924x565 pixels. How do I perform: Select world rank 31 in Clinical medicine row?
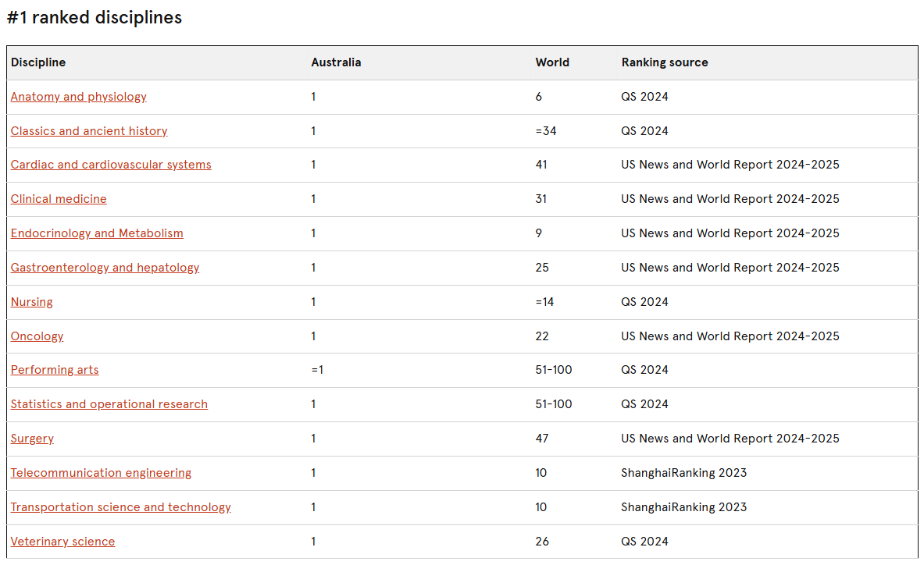[x=541, y=199]
